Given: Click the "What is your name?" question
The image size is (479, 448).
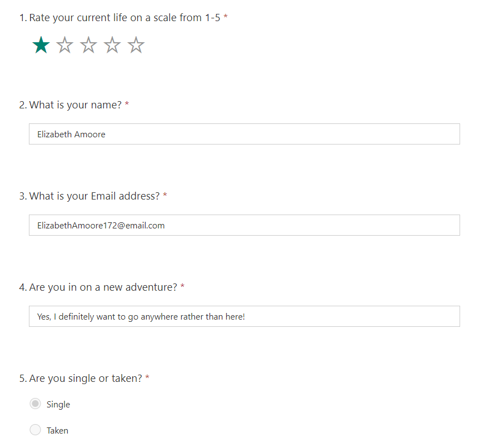Looking at the screenshot, I should pyautogui.click(x=75, y=105).
